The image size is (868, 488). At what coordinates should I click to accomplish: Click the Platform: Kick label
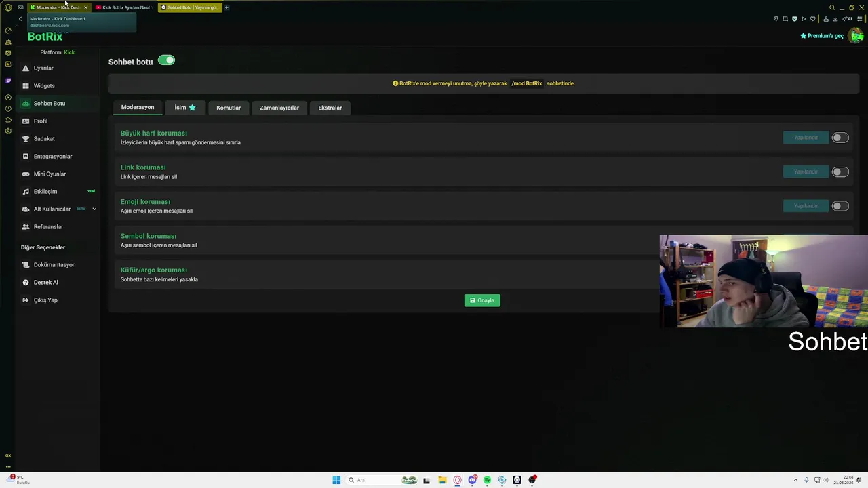pos(57,52)
